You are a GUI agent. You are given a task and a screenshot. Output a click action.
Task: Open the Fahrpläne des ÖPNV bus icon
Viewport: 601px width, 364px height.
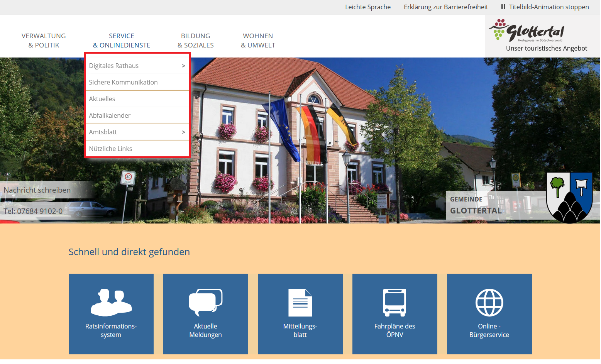click(394, 303)
